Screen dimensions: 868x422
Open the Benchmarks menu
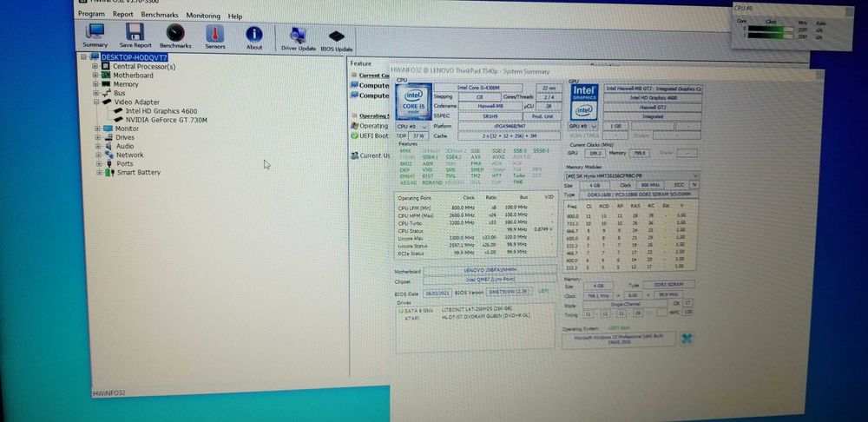(x=160, y=15)
